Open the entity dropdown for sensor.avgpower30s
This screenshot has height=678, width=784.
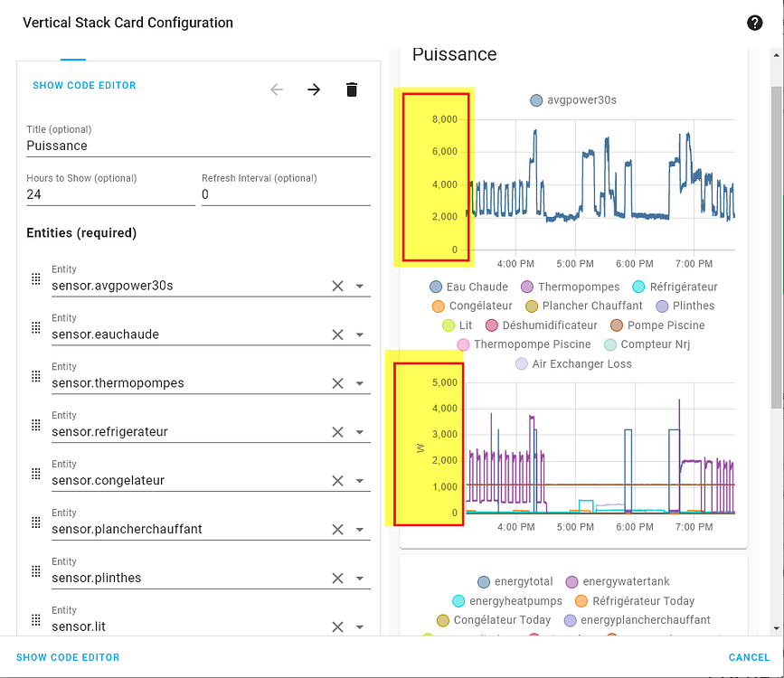pos(360,286)
